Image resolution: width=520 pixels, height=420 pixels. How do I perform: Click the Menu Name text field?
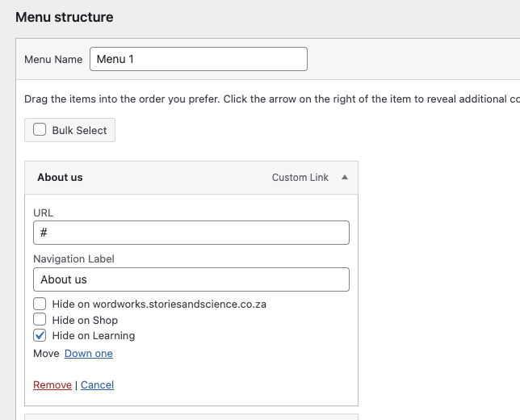(199, 59)
